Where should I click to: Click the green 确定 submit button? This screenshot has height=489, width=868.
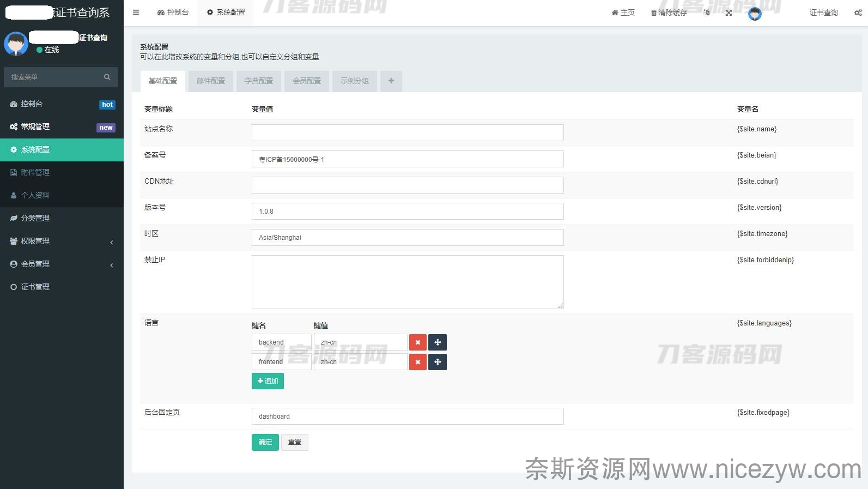(265, 442)
